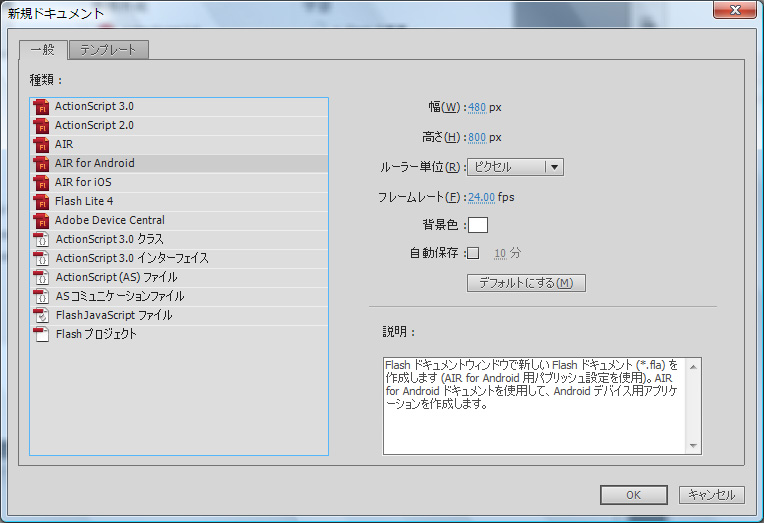Choose AIR for Android in type list

(179, 164)
